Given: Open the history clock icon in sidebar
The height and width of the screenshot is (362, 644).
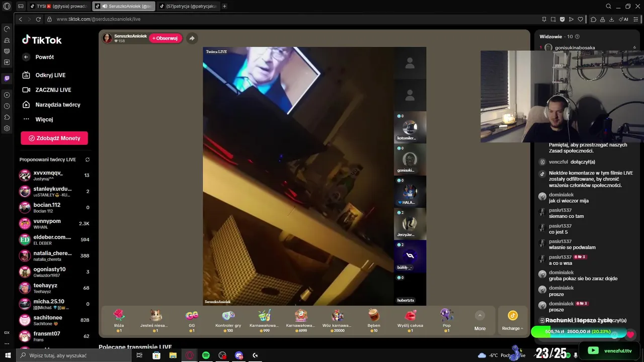Looking at the screenshot, I should 7,106.
